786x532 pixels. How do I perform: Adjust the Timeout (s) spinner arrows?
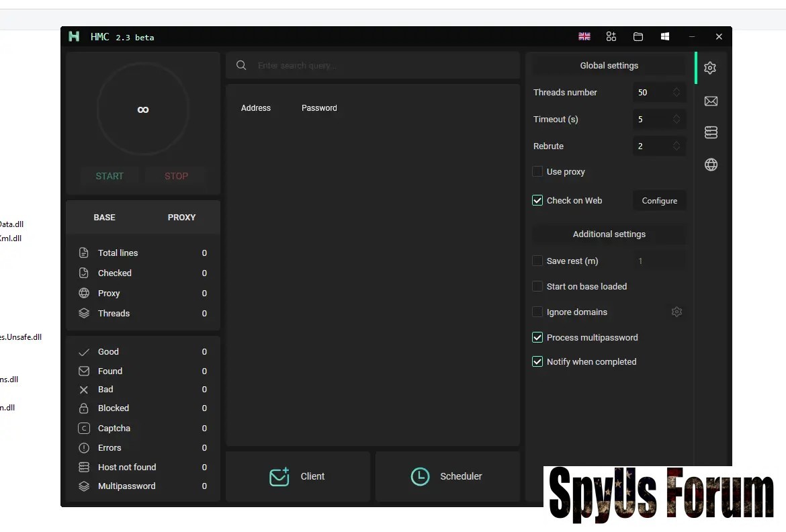[676, 120]
